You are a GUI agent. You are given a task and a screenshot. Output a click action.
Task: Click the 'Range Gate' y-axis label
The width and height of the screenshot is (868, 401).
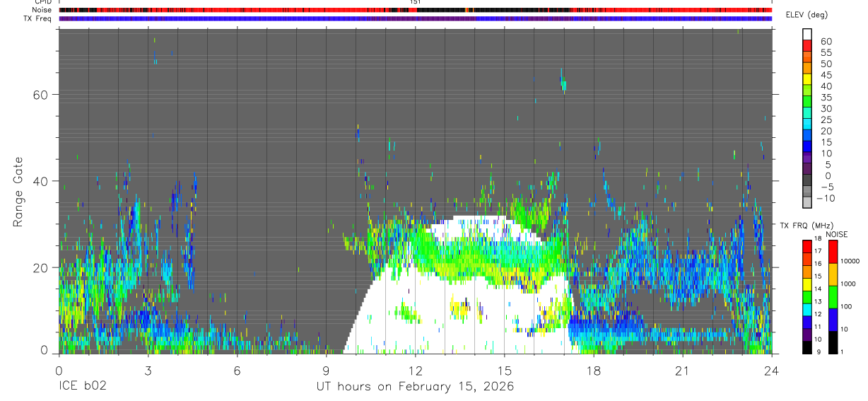point(18,192)
